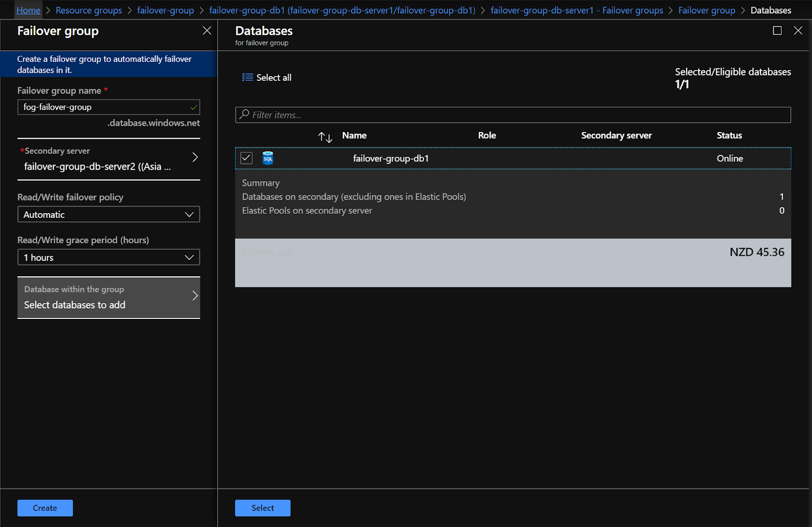
Task: Click the green validation checkmark in the name field
Action: (x=193, y=107)
